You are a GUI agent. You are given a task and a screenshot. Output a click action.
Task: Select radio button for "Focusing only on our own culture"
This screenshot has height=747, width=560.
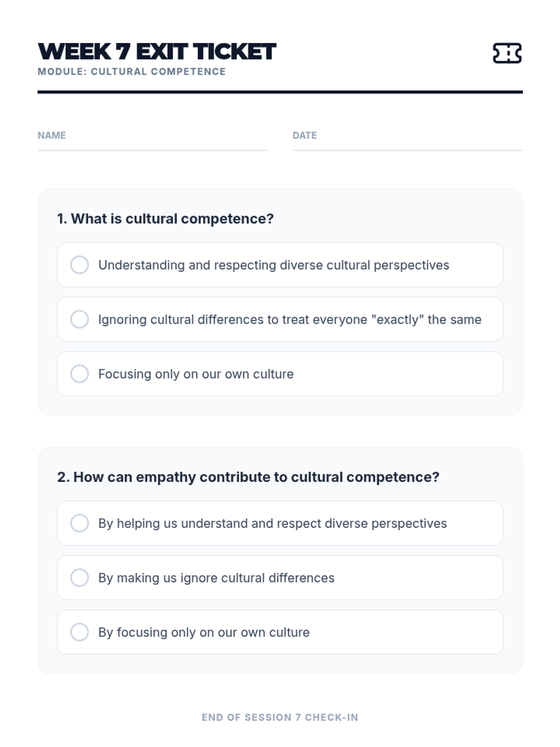[x=79, y=374]
